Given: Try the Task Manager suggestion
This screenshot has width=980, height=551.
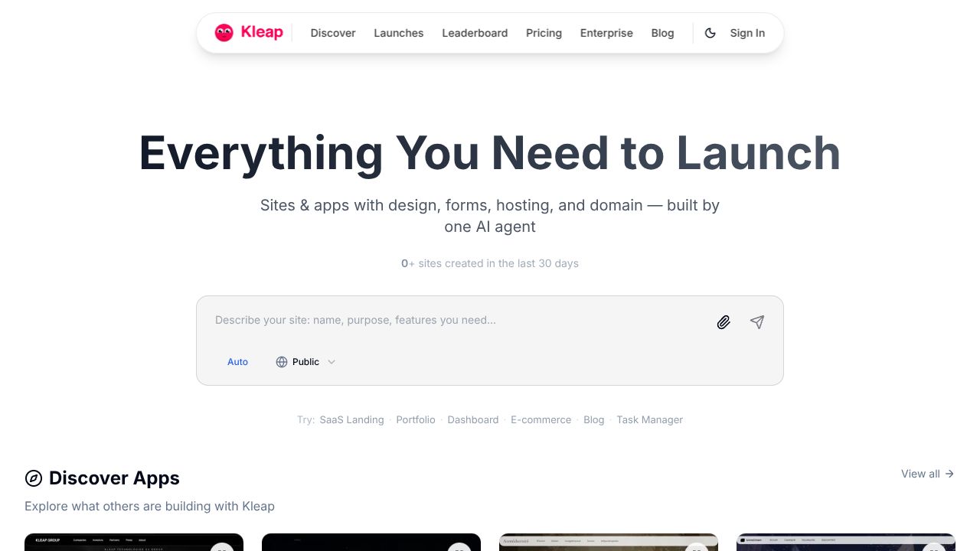Looking at the screenshot, I should (649, 419).
